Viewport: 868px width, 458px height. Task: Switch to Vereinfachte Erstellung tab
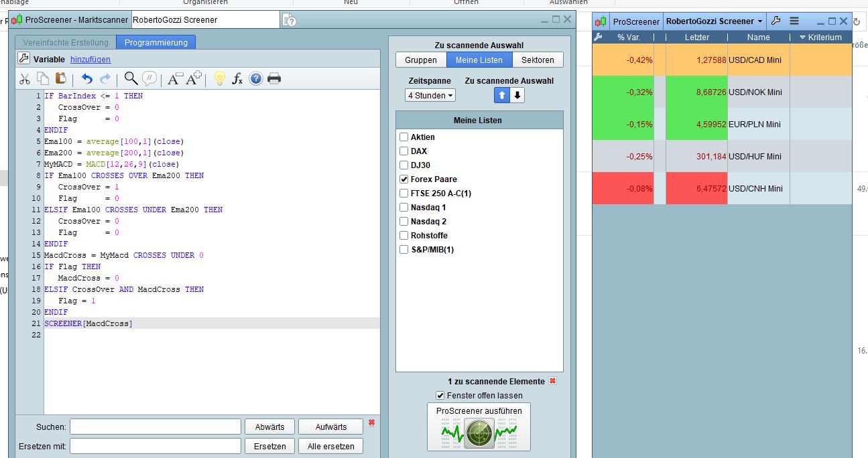(x=66, y=42)
